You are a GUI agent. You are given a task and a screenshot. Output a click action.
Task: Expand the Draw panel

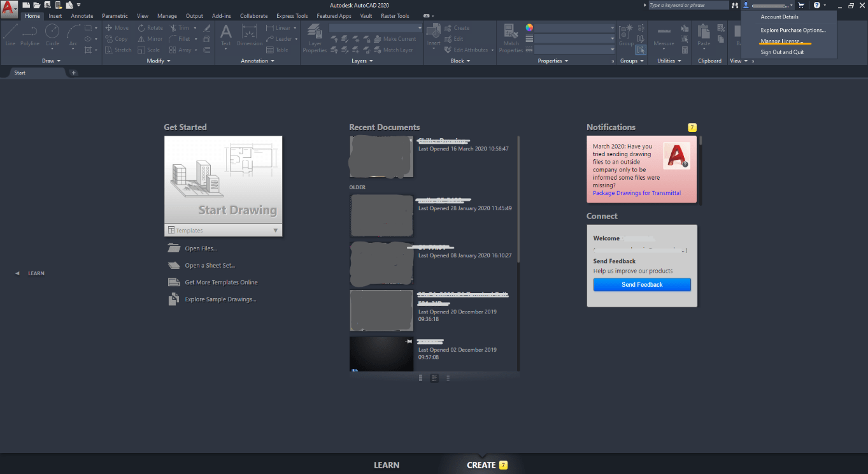[51, 61]
